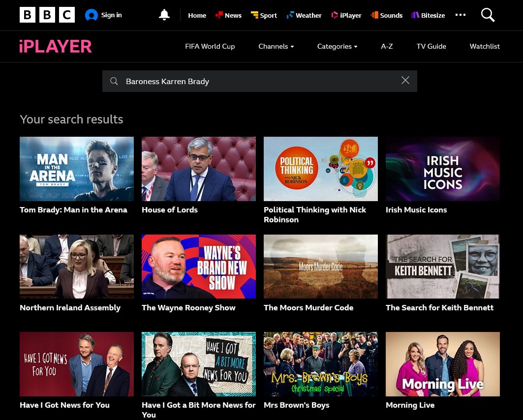Click the iPLAYER pink logo

pos(56,46)
